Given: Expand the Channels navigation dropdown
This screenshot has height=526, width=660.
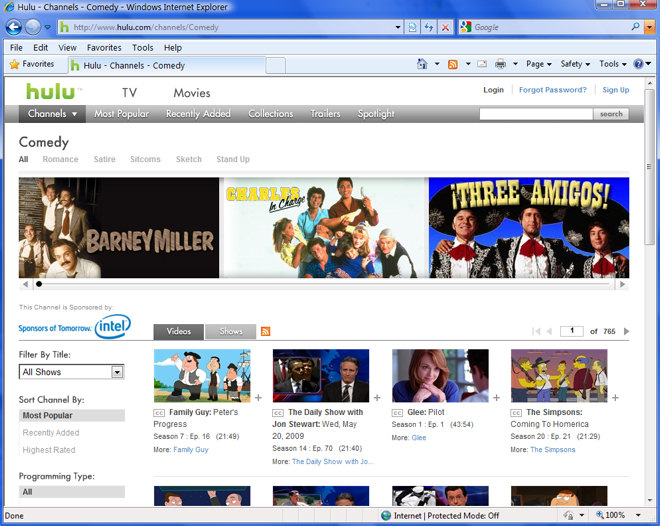Looking at the screenshot, I should coord(52,114).
